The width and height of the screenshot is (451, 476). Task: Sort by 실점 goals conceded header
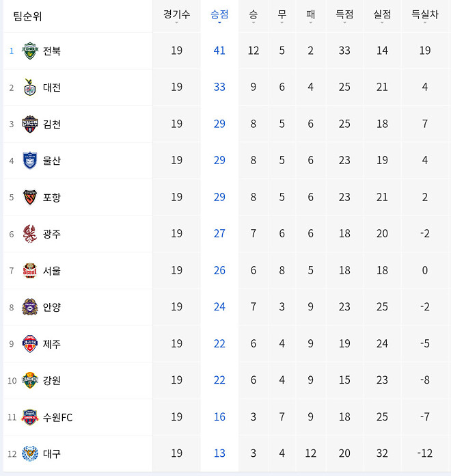pyautogui.click(x=382, y=14)
